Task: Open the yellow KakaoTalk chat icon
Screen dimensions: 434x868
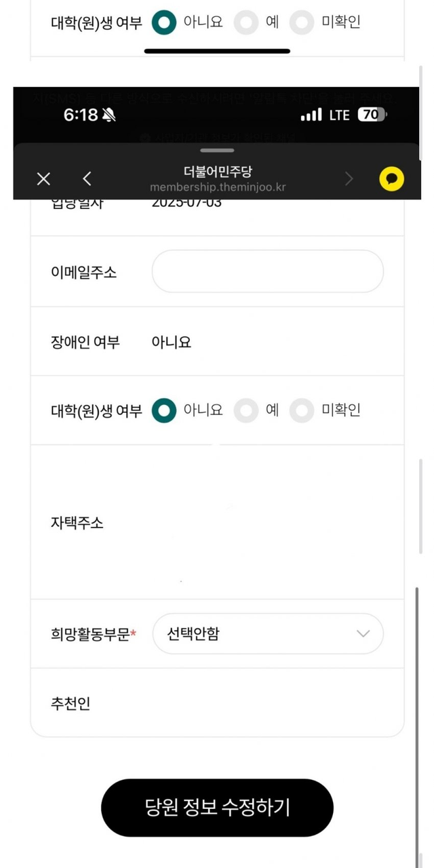Action: click(x=391, y=179)
